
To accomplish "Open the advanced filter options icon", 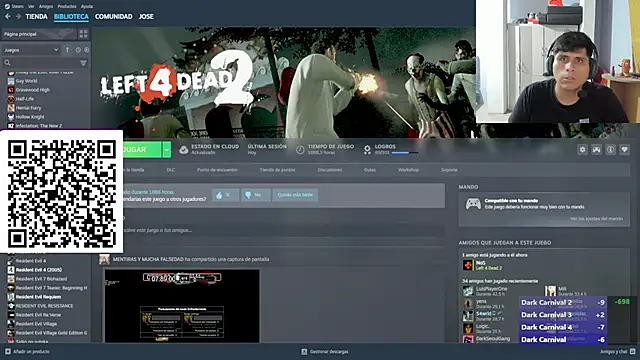I will (x=83, y=63).
